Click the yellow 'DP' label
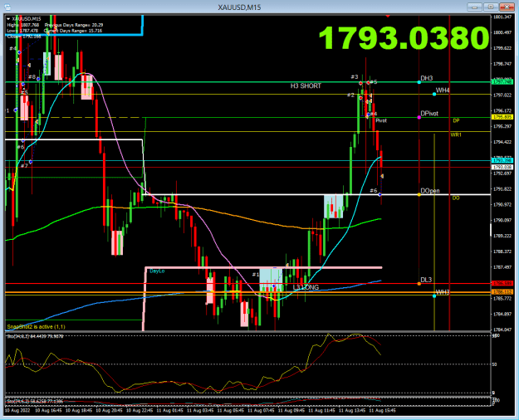The image size is (519, 420). (456, 121)
